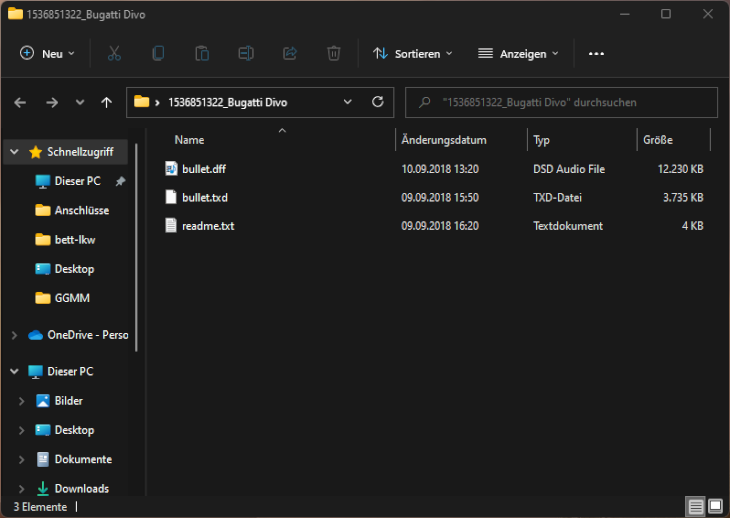Collapse the Schnellzugriff tree node

click(x=14, y=152)
